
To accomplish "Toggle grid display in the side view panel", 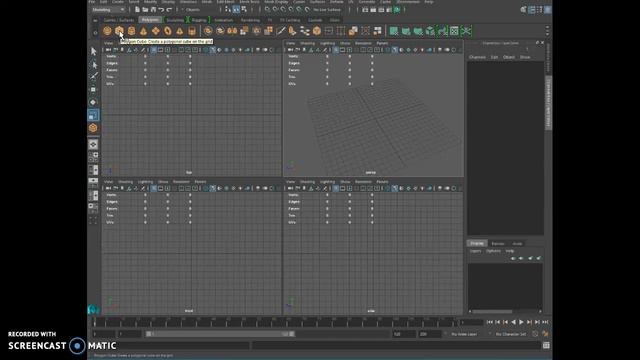I will click(x=336, y=188).
